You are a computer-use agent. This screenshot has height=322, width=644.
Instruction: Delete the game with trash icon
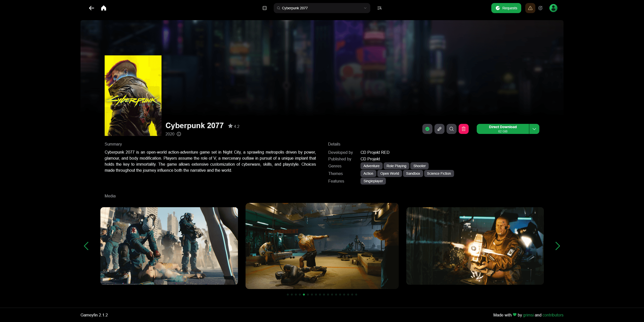[x=464, y=129]
